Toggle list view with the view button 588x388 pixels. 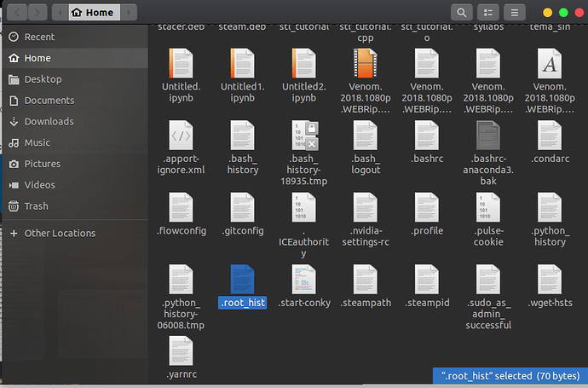point(487,13)
